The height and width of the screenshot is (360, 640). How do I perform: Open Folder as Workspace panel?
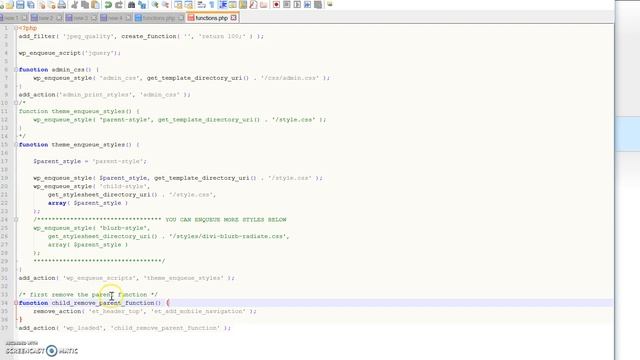pos(264,5)
